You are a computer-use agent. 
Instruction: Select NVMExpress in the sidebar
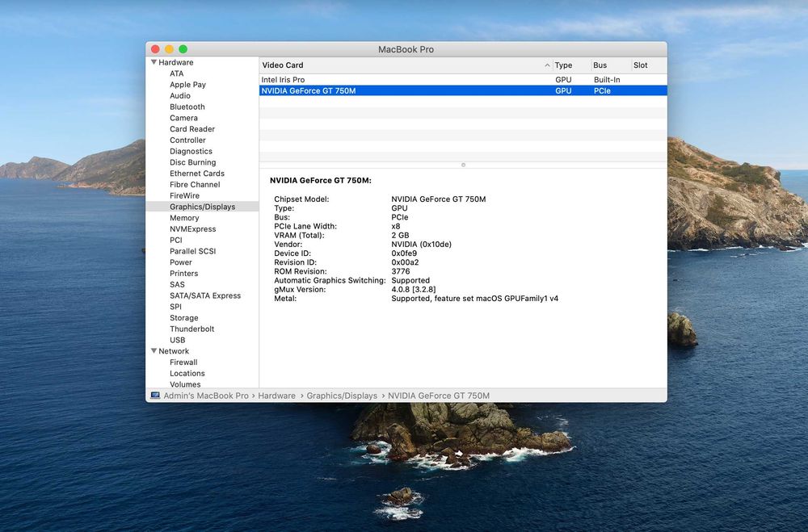193,229
